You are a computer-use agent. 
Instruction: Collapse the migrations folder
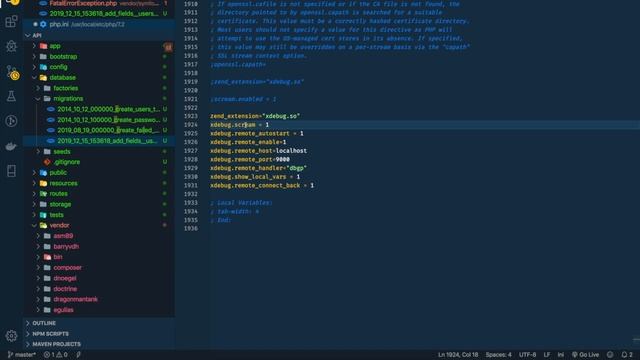(99, 99)
